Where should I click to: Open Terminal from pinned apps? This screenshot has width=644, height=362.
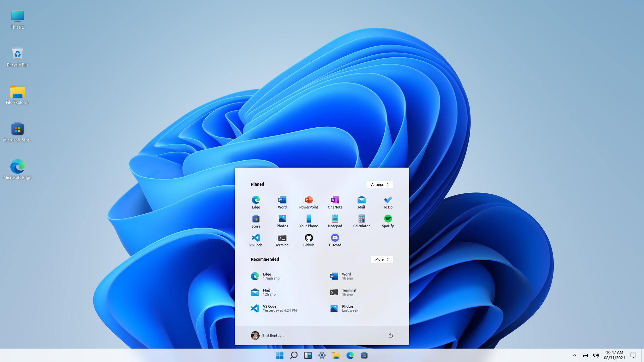[x=282, y=240]
